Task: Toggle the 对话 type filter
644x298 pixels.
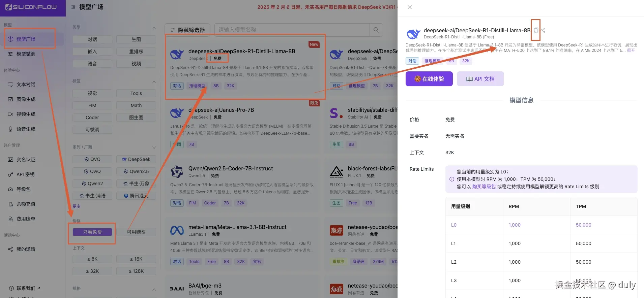Action: pos(92,39)
